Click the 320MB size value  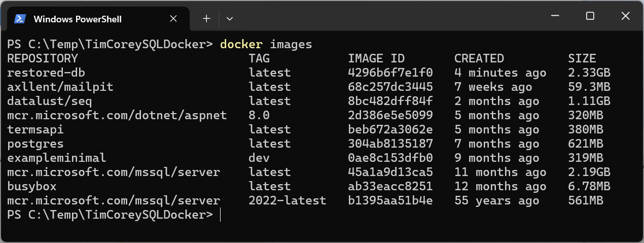tap(586, 115)
